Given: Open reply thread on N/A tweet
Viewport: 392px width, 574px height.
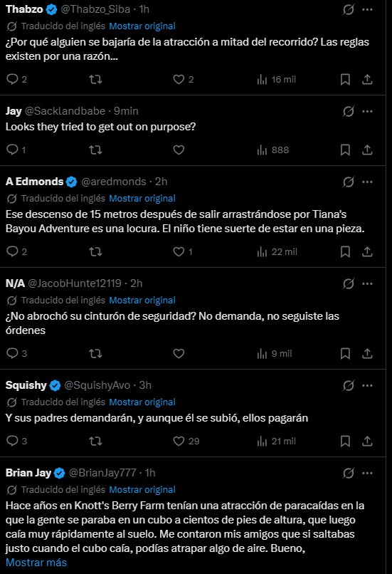Looking at the screenshot, I should (x=16, y=353).
